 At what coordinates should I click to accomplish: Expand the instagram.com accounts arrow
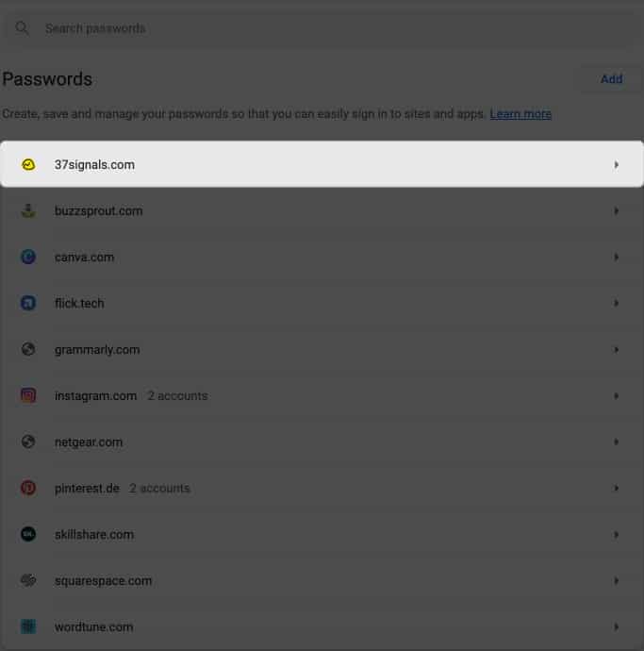pos(616,396)
